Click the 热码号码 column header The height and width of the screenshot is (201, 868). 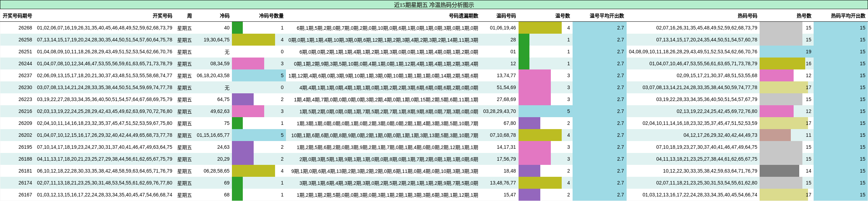coord(747,16)
